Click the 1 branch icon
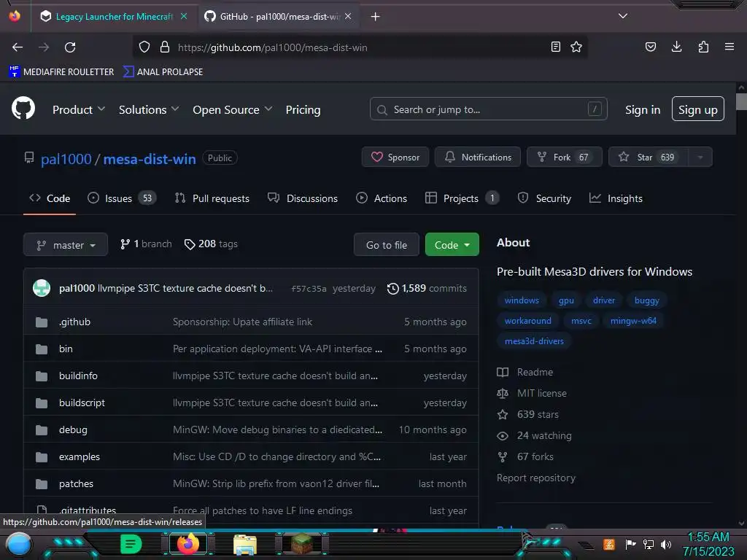The image size is (747, 560). coord(125,244)
